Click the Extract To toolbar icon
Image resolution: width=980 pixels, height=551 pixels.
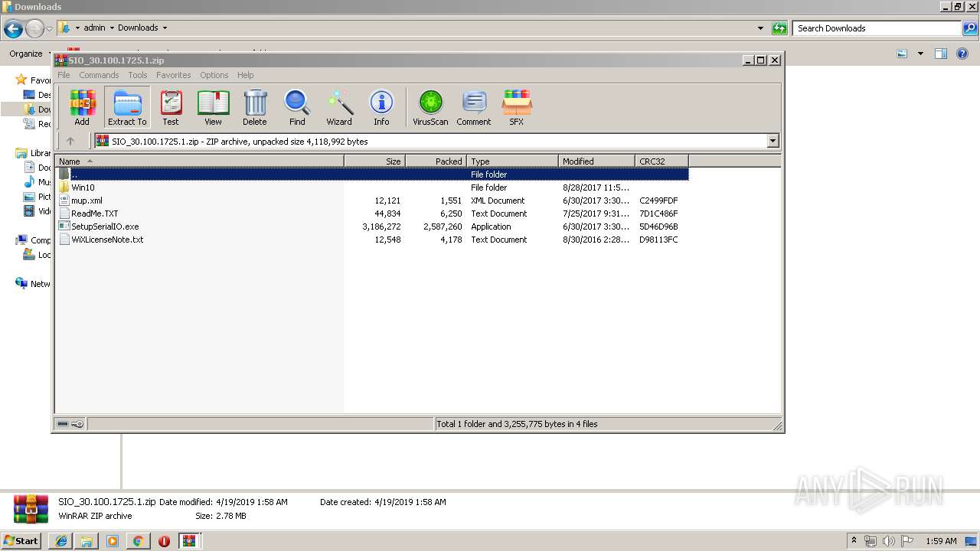pos(127,107)
